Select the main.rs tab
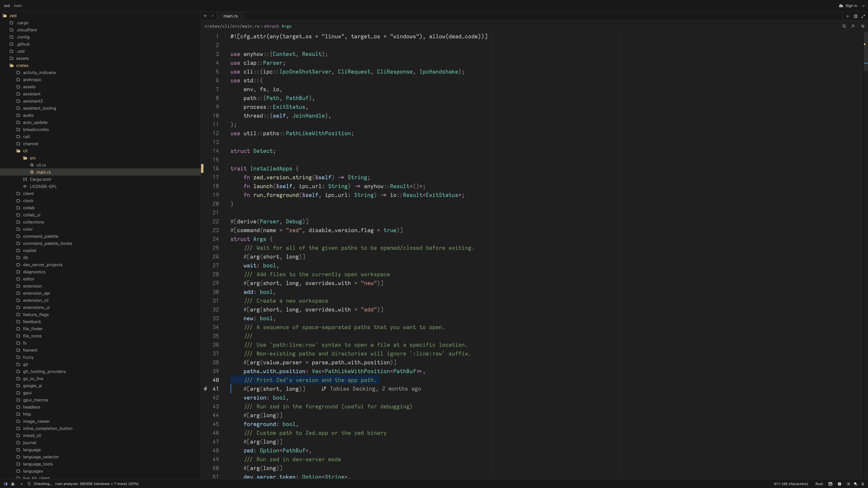868x488 pixels. click(x=231, y=16)
